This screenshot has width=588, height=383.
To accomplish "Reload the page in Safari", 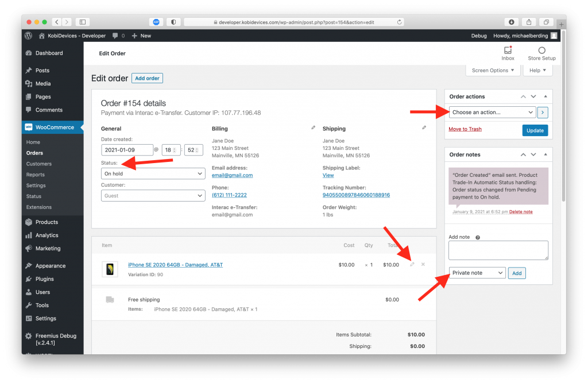I will (x=400, y=22).
